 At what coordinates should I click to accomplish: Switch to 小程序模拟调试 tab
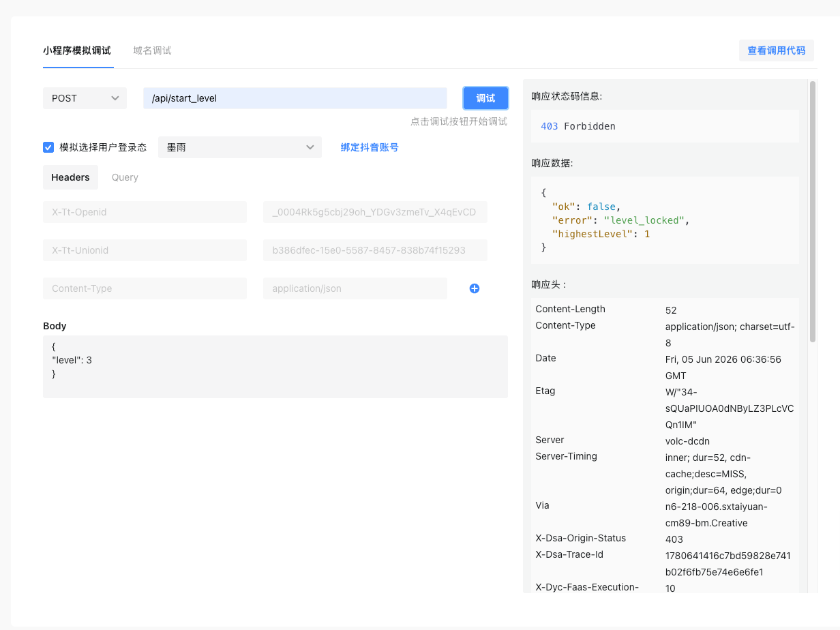click(x=77, y=50)
